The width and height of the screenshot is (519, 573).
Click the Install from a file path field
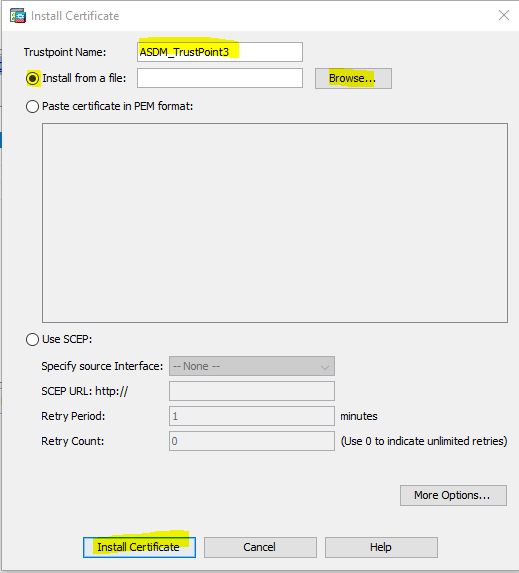(220, 78)
